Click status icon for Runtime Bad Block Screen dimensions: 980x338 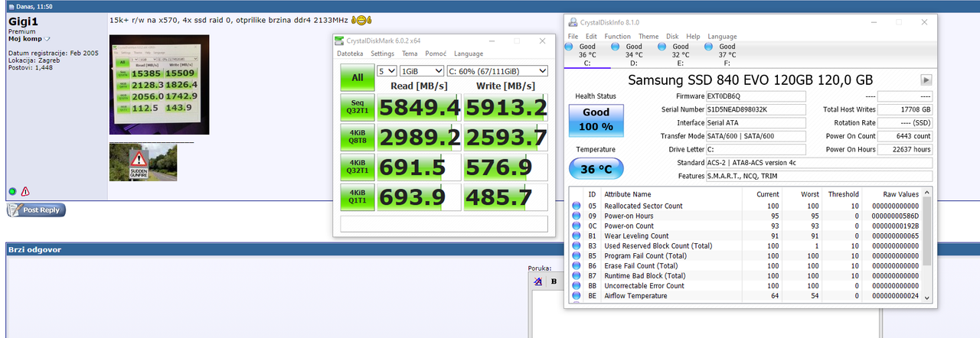pyautogui.click(x=577, y=275)
